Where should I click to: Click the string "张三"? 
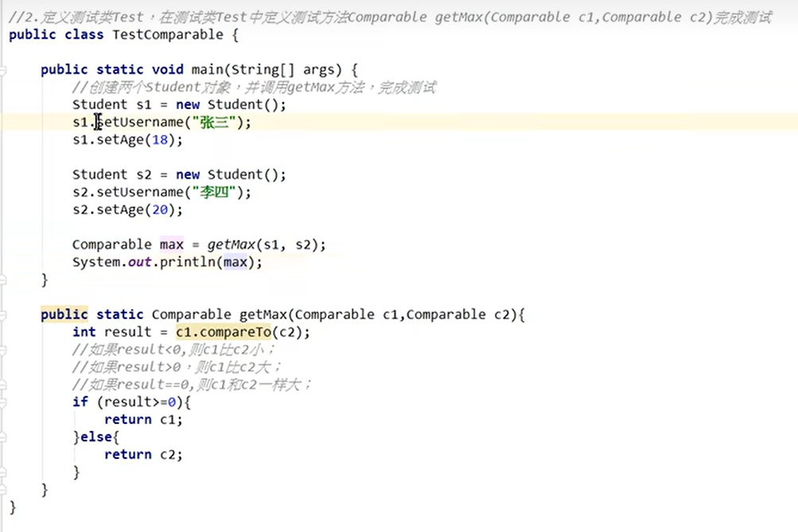point(214,122)
